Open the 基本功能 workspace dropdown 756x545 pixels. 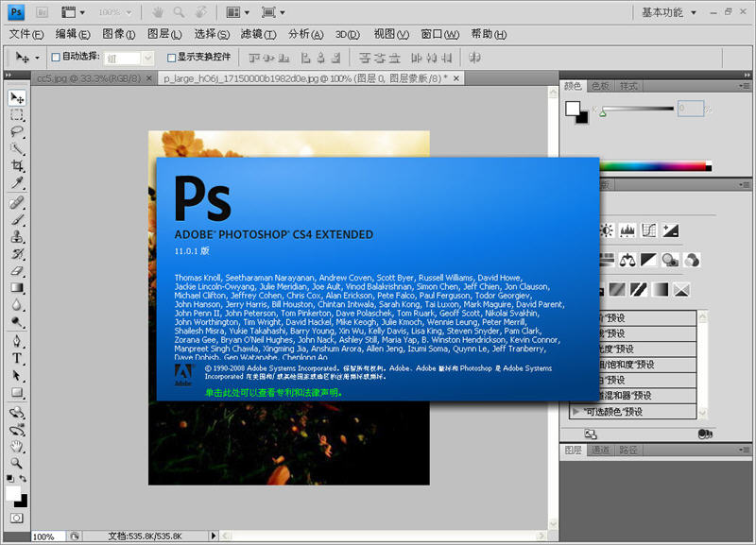669,12
